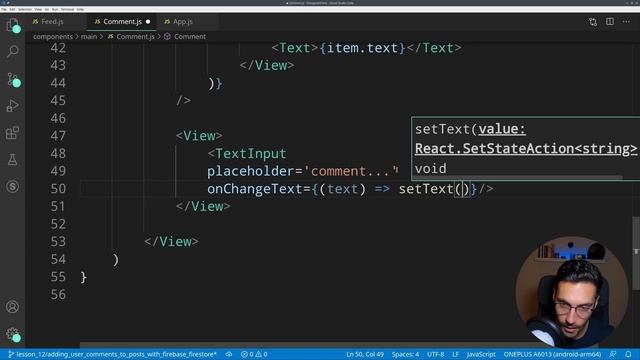Open the Run menu
640x360 pixels.
point(55,9)
